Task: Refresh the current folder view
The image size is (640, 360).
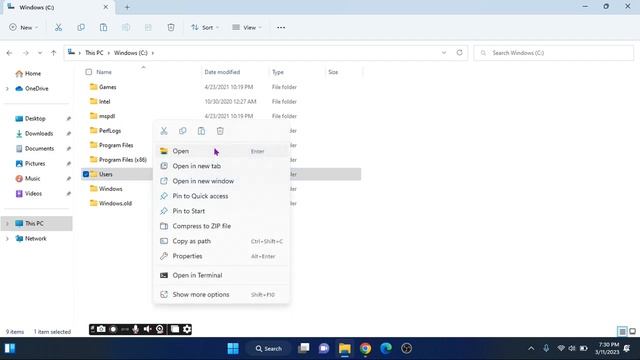Action: click(459, 53)
